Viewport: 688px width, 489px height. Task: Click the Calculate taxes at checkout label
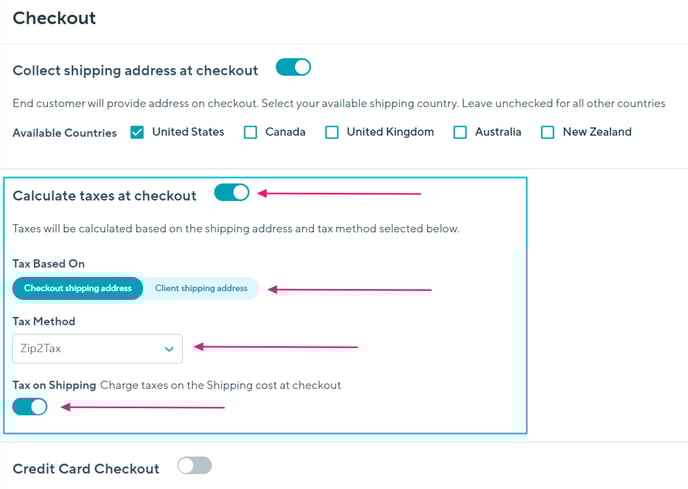(105, 196)
